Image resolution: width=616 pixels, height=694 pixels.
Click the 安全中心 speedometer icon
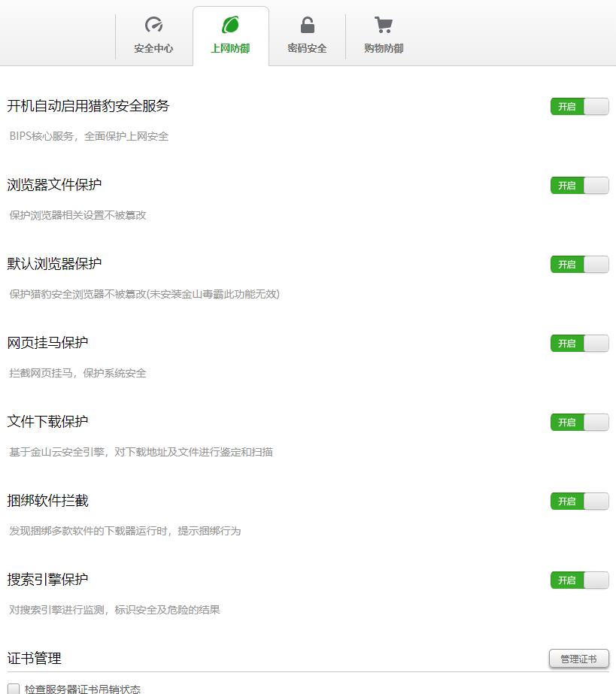coord(153,24)
